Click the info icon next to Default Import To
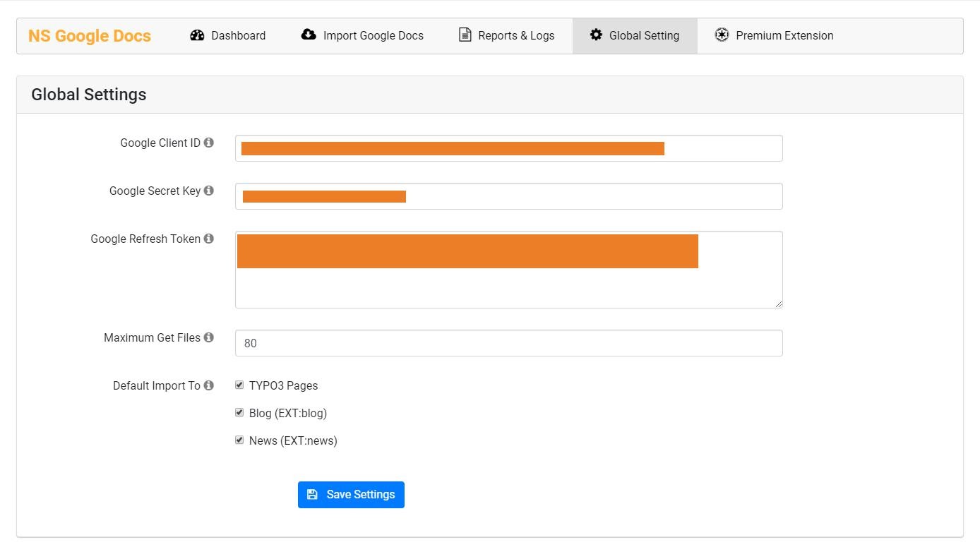This screenshot has width=980, height=552. pos(209,385)
